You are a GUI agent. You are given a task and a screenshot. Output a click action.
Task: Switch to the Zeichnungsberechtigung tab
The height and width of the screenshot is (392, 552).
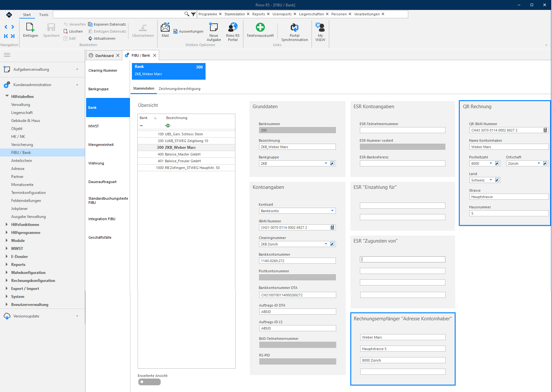pyautogui.click(x=180, y=89)
